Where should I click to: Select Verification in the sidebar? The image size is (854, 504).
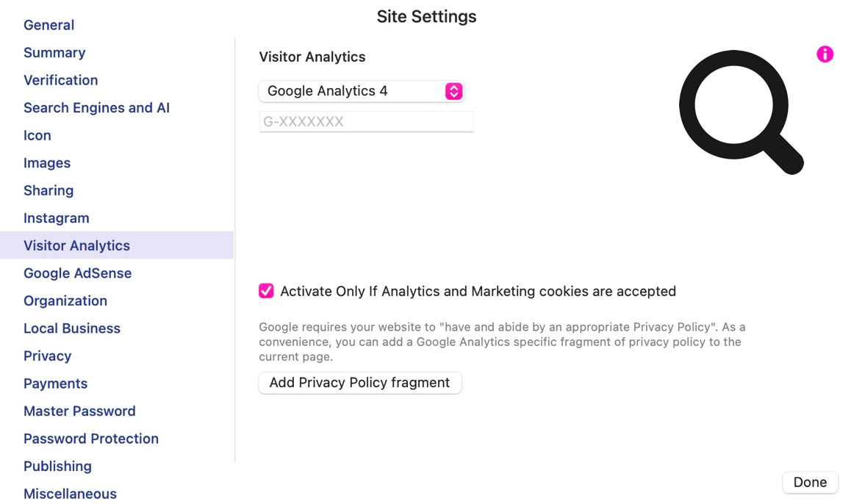click(x=60, y=80)
